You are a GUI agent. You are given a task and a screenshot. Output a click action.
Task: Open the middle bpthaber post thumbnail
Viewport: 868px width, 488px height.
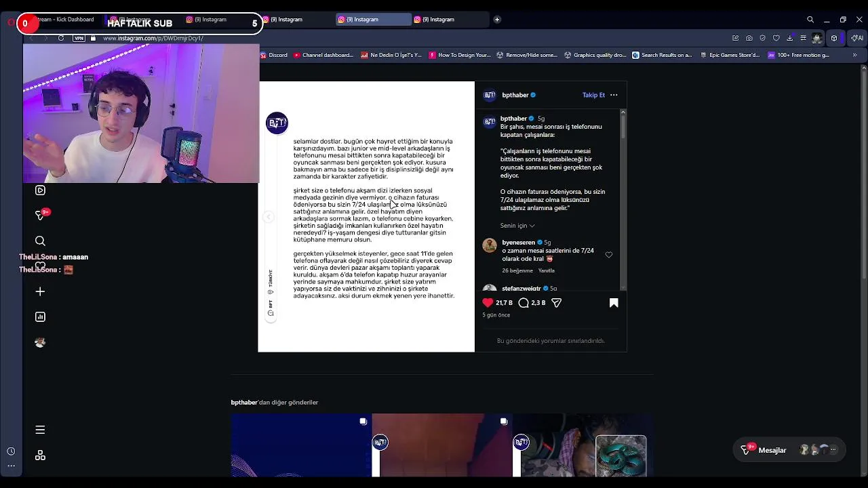pyautogui.click(x=442, y=445)
